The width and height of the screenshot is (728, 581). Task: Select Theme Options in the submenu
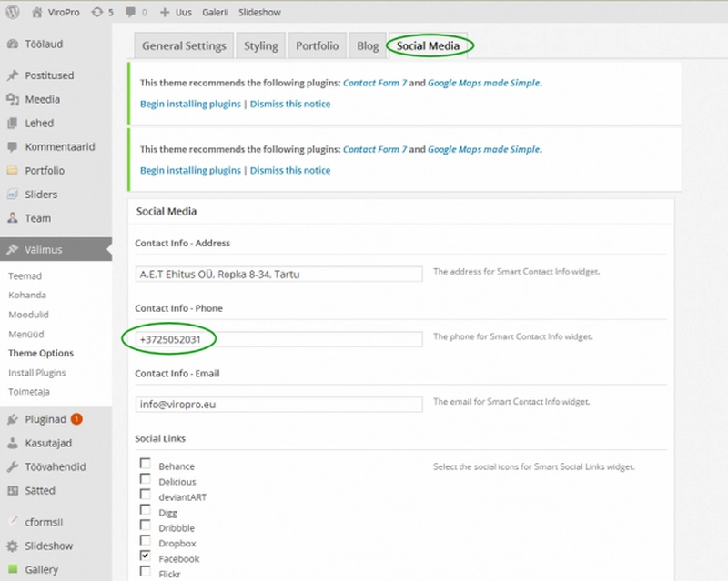point(41,353)
